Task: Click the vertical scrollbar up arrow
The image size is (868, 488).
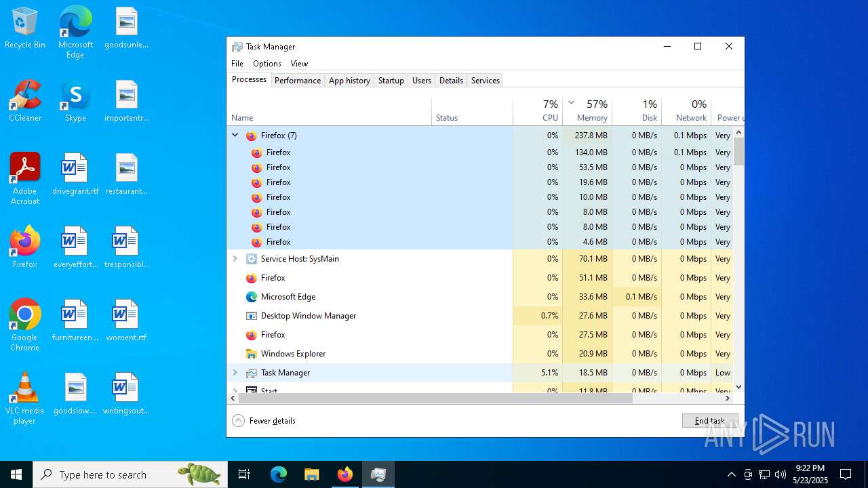Action: [738, 132]
